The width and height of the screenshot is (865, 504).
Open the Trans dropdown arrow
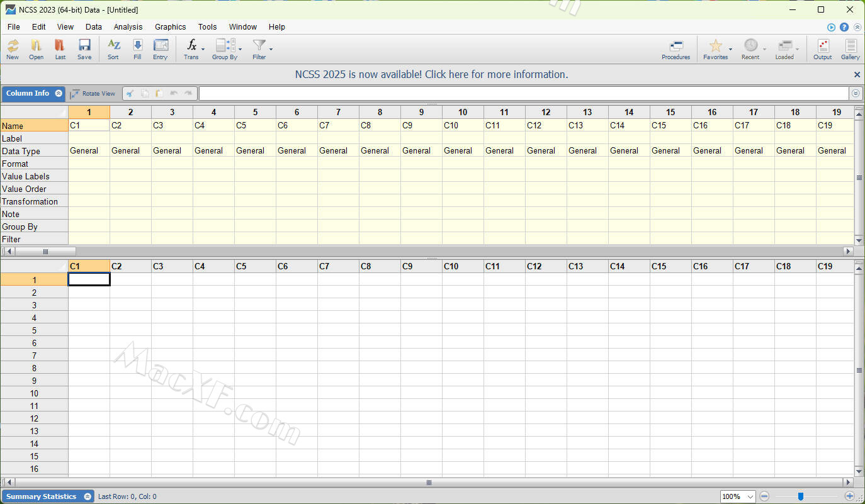[x=203, y=50]
